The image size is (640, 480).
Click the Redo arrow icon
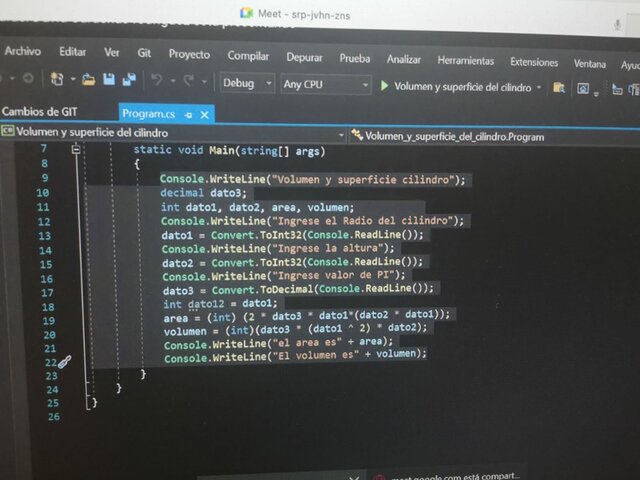click(189, 80)
